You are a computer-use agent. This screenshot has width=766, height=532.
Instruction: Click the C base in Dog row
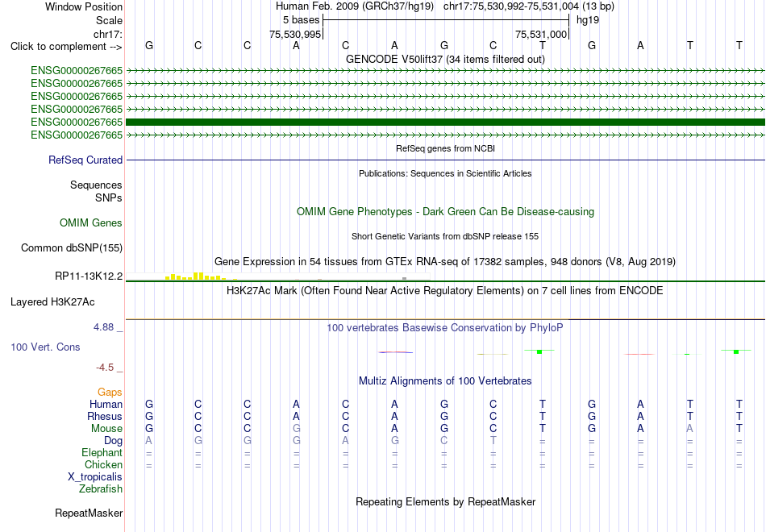click(443, 441)
